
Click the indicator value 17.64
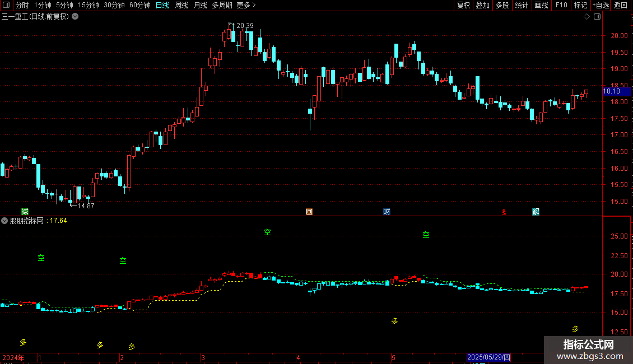tap(58, 221)
